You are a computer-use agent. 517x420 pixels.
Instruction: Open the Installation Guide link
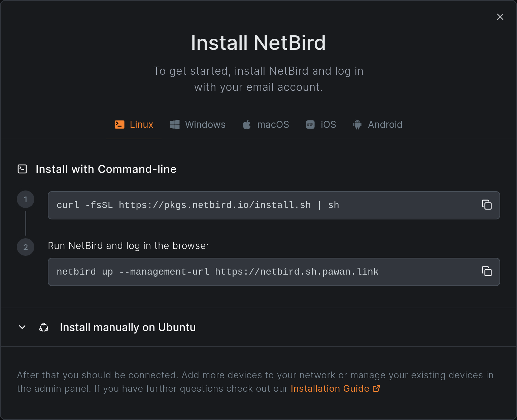click(330, 388)
